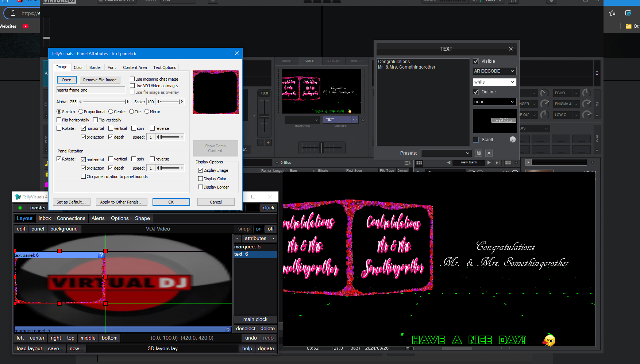Click the TellyVisuals logo icon in title bar

18,197
